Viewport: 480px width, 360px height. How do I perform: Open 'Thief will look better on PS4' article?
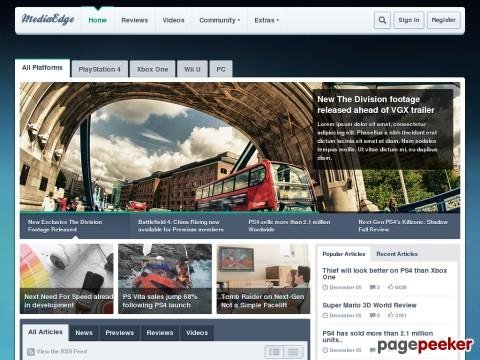[385, 274]
